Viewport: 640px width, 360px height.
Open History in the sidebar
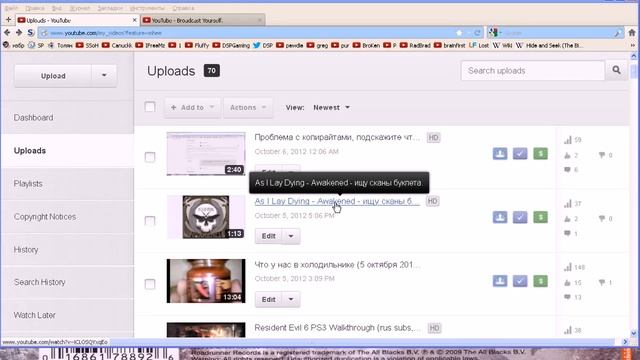pyautogui.click(x=26, y=249)
